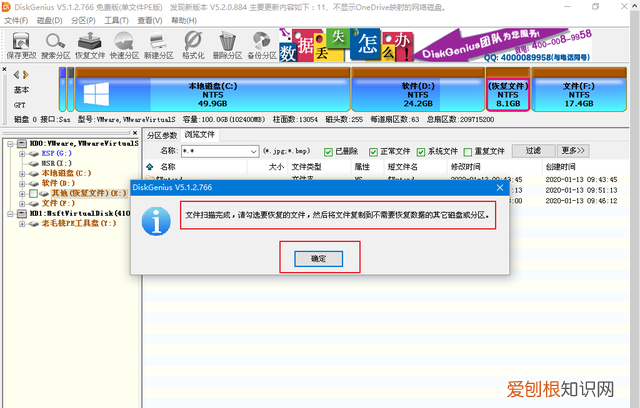Click the 保存更改 save changes icon
This screenshot has width=640, height=408.
point(21,45)
